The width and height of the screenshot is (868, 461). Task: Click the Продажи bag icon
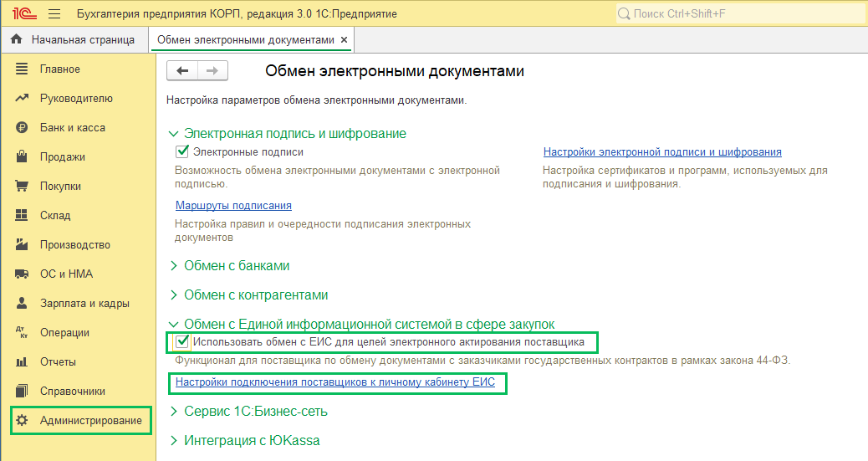[x=22, y=156]
